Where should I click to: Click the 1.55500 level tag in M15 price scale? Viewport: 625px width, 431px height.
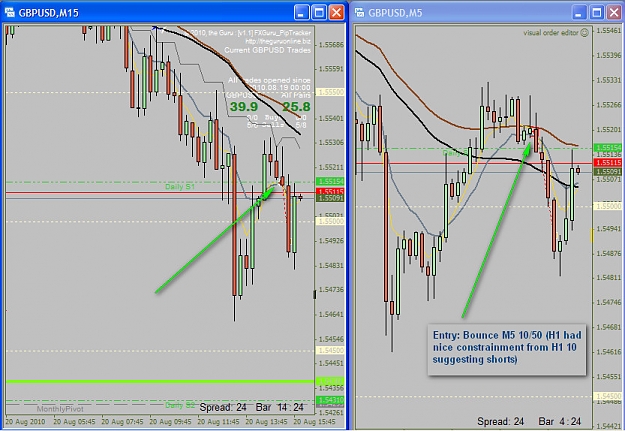330,92
